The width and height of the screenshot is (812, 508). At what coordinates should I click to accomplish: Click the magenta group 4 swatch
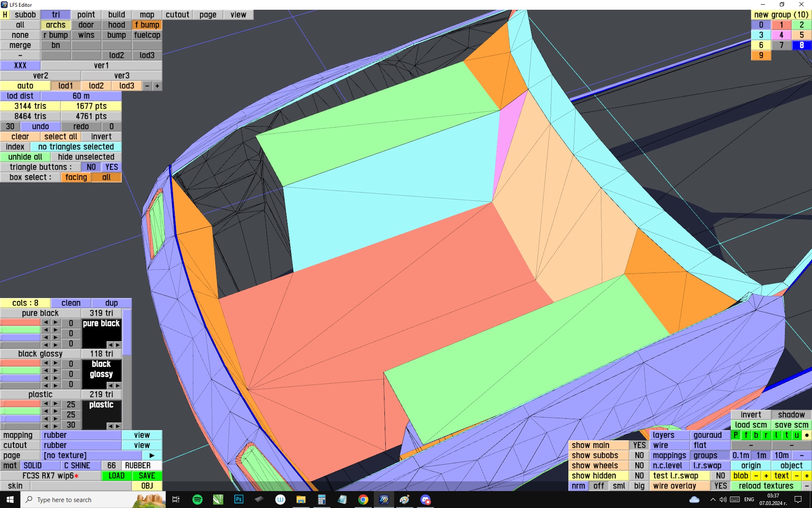point(781,35)
